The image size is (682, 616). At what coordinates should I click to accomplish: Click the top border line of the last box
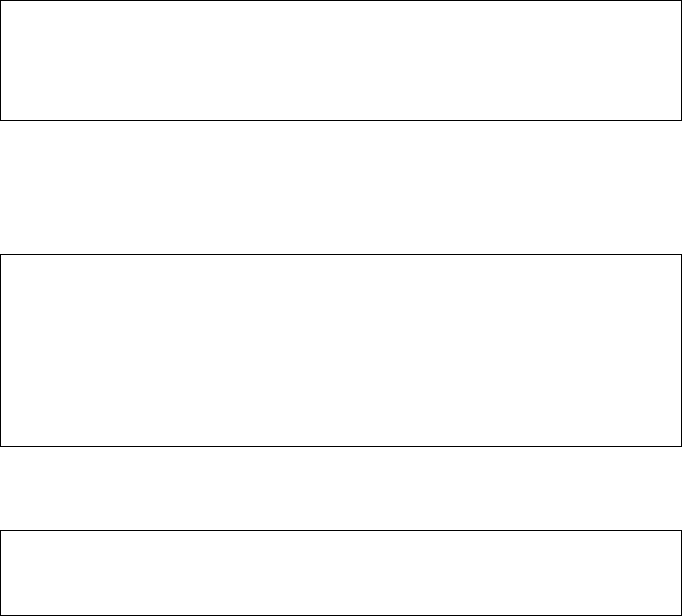tap(341, 530)
